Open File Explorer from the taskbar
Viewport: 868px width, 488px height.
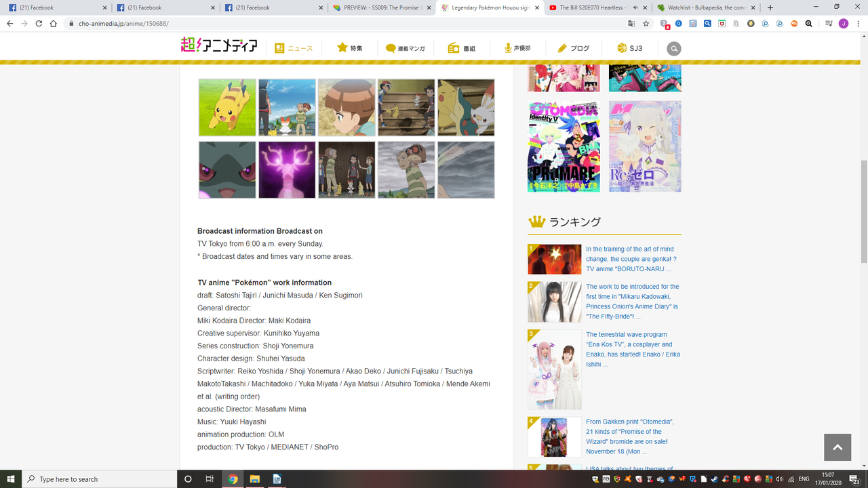[x=255, y=479]
